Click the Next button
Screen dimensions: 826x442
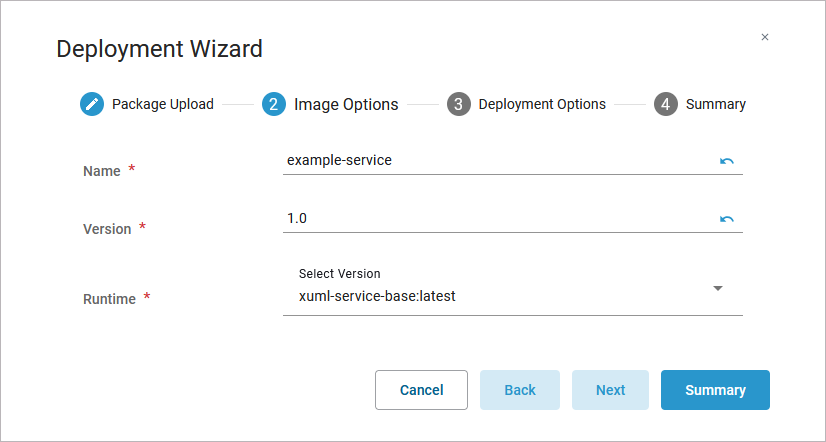tap(610, 390)
